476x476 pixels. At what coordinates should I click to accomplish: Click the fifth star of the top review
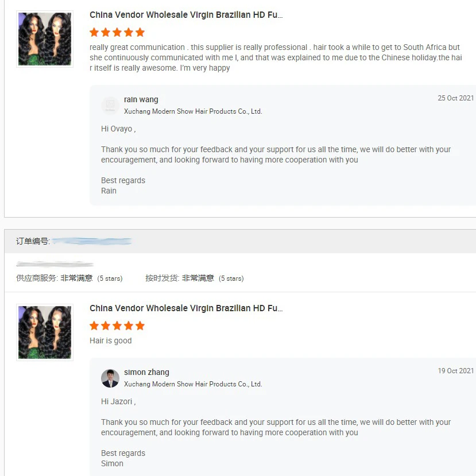(140, 32)
